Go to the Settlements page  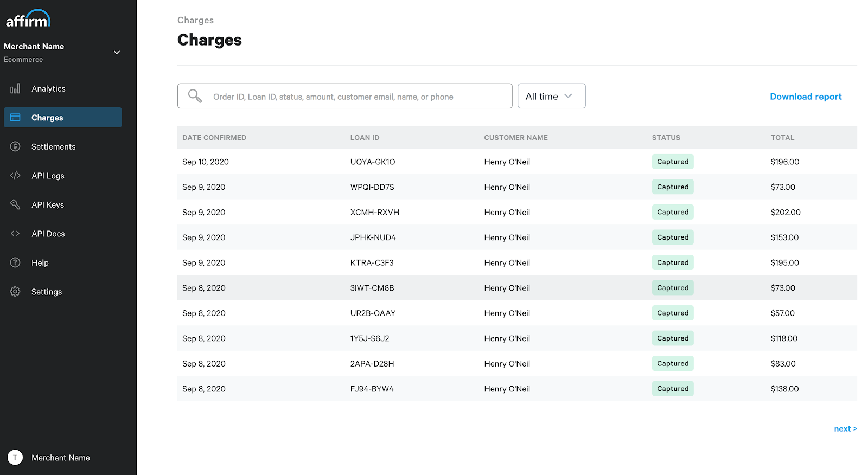(53, 146)
